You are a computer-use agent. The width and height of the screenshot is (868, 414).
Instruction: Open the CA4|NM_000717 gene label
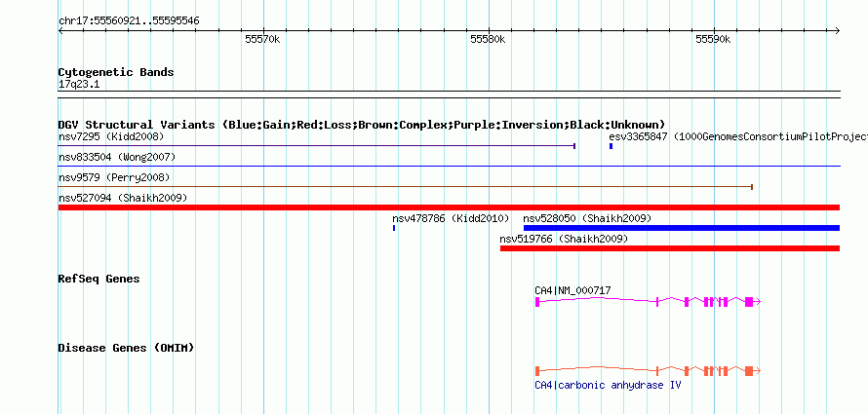[x=572, y=290]
